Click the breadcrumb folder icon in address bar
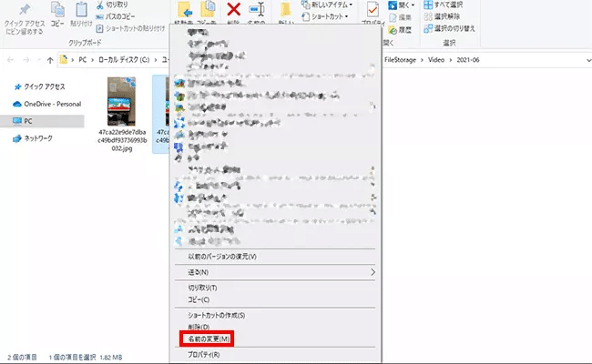The height and width of the screenshot is (364, 592). click(64, 59)
